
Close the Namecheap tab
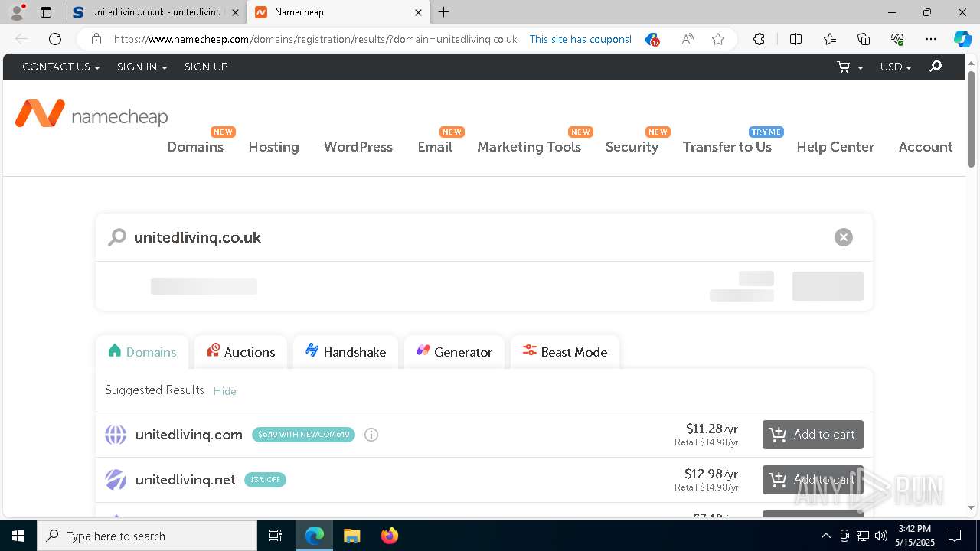pyautogui.click(x=418, y=12)
